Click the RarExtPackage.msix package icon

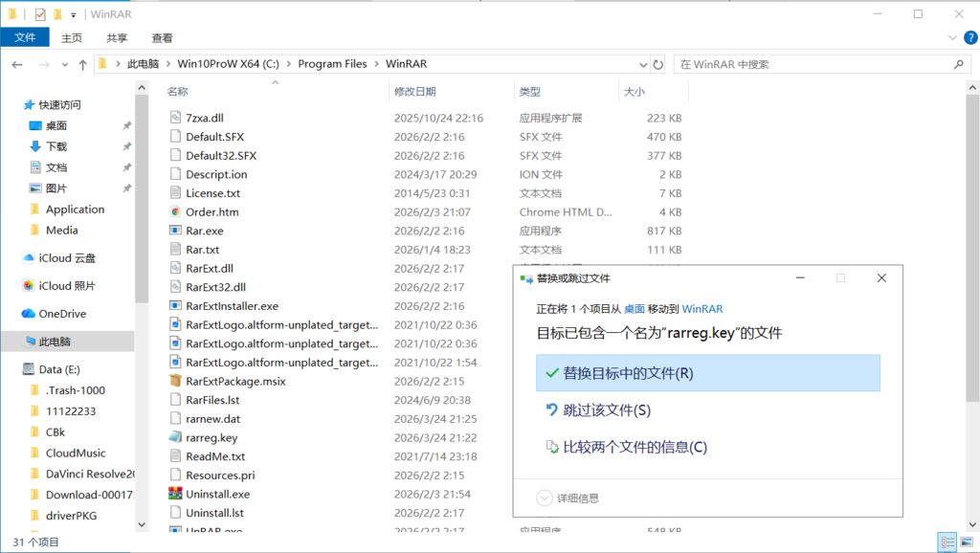175,381
